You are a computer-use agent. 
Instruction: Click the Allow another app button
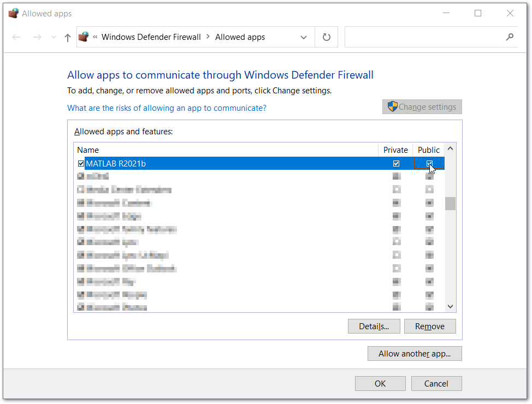414,353
